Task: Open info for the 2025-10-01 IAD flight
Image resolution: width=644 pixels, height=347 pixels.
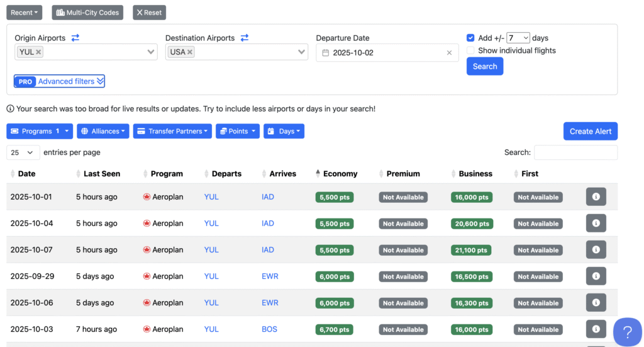Action: pyautogui.click(x=596, y=197)
